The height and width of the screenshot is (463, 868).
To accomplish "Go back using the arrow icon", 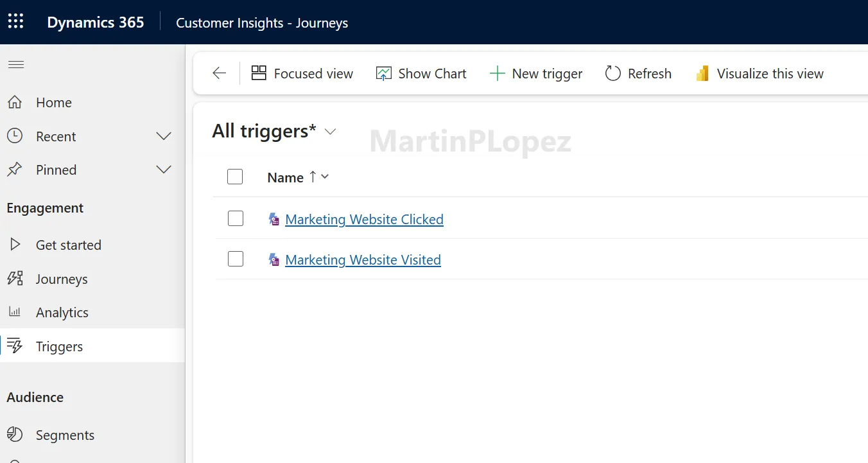I will [220, 73].
